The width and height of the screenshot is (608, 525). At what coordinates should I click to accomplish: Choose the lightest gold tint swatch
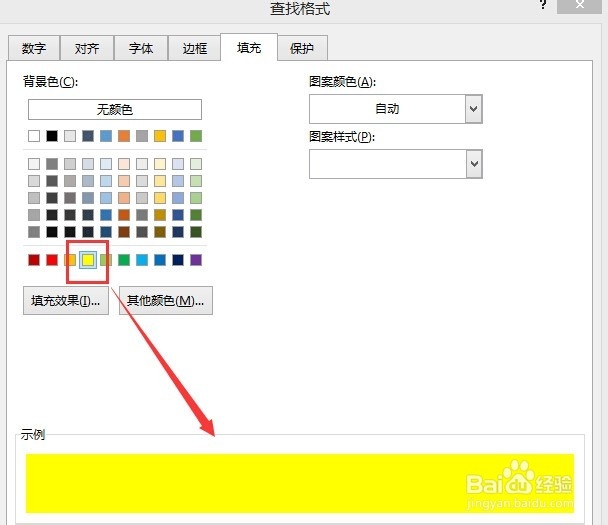pyautogui.click(x=160, y=164)
